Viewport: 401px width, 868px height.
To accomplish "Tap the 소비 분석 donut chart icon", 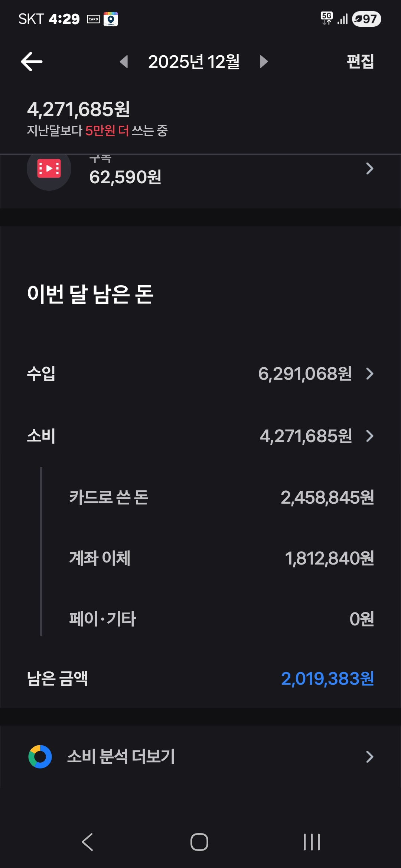I will point(40,757).
